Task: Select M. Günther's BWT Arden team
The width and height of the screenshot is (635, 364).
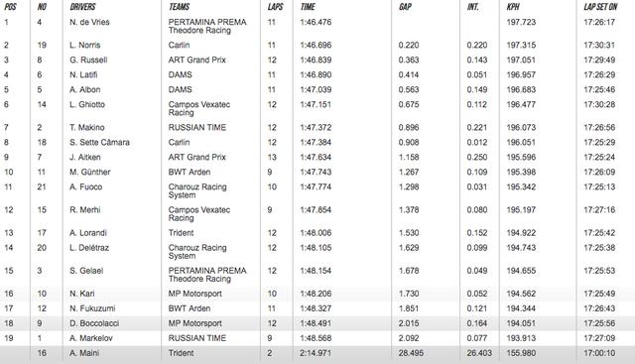Action: 190,172
